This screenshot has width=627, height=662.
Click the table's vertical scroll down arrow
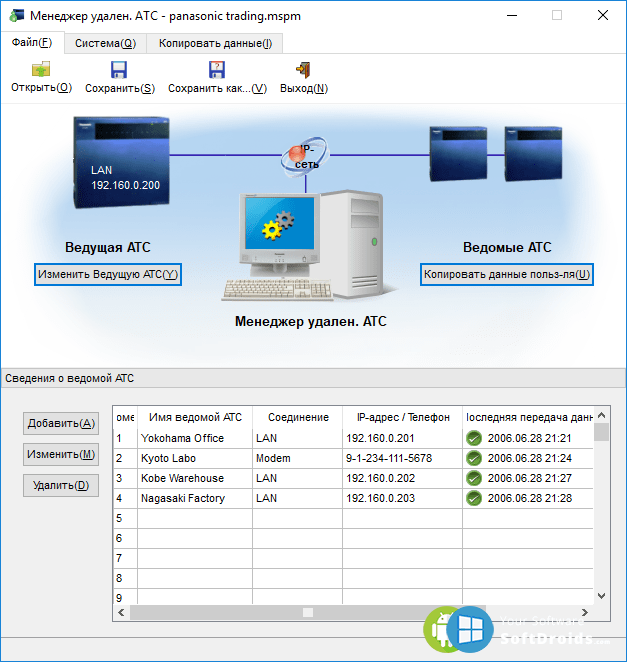[x=602, y=596]
